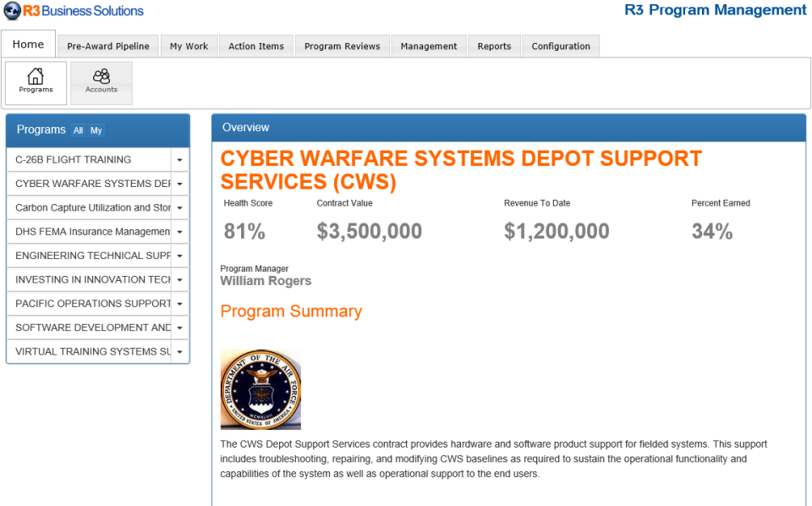
Task: Open the Programs view
Action: pyautogui.click(x=35, y=82)
